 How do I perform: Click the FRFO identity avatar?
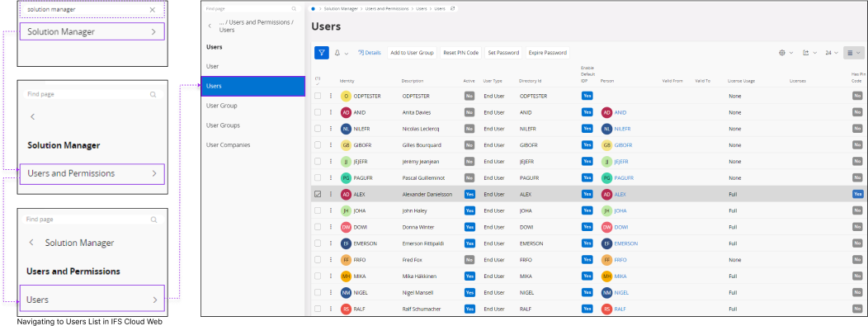pyautogui.click(x=346, y=260)
